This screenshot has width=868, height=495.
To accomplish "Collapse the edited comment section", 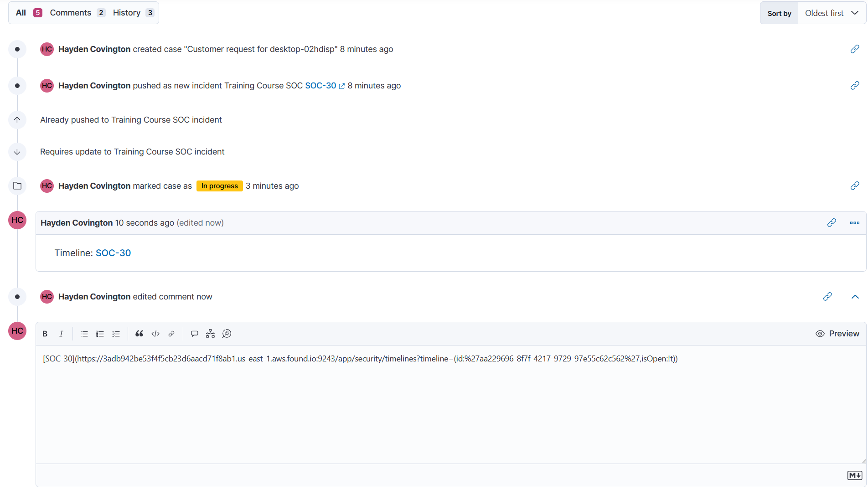I will click(x=855, y=297).
